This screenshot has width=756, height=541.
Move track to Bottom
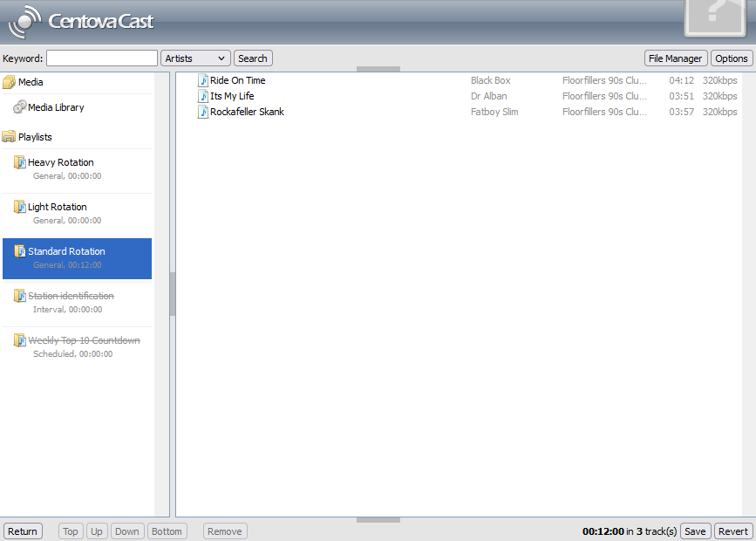(167, 531)
